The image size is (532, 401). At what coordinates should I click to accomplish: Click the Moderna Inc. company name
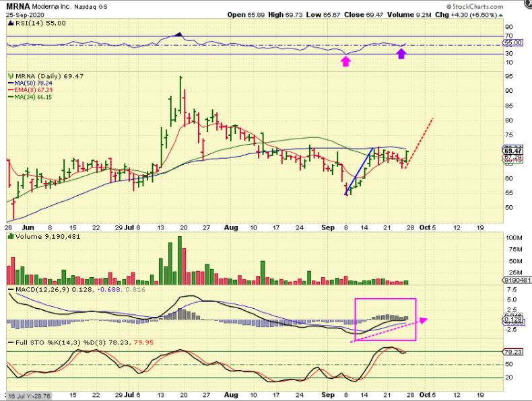click(51, 7)
